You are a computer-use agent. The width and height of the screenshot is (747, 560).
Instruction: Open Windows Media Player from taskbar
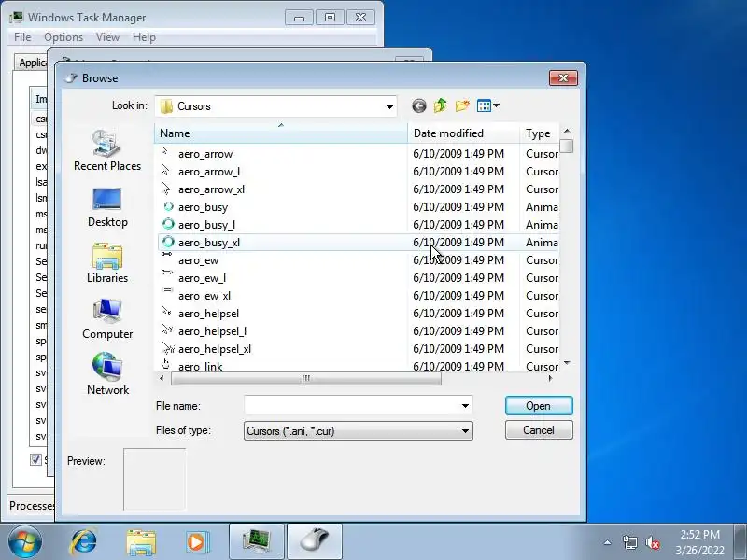coord(197,542)
